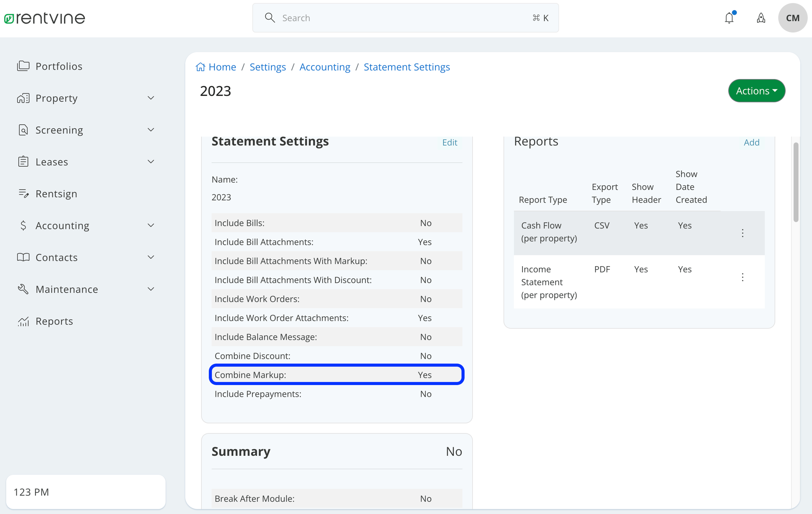Navigate to Accounting via breadcrumb
This screenshot has height=514, width=812.
325,67
